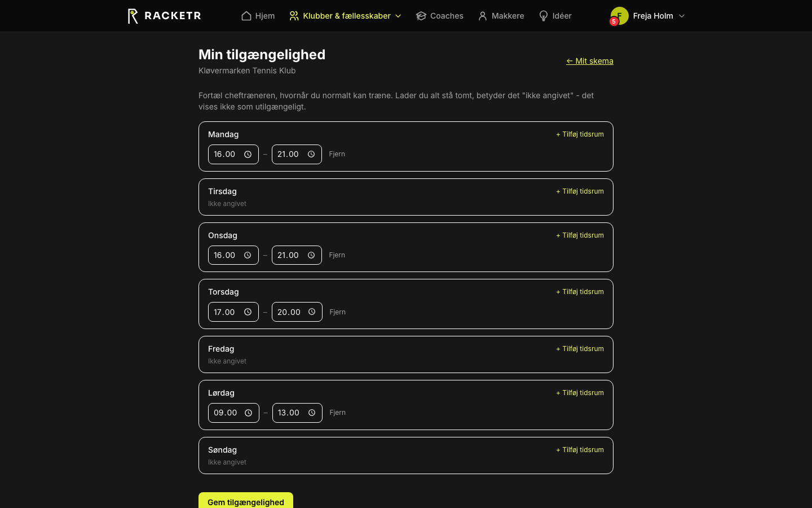Click the Kløvermarken Tennis Klub subtitle
This screenshot has width=812, height=508.
[x=247, y=71]
